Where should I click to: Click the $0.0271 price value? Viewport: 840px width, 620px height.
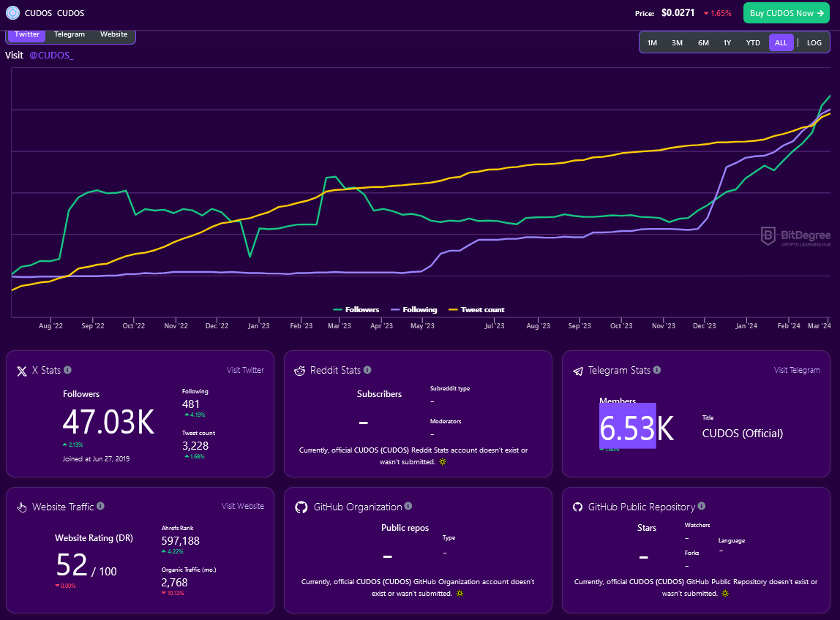(x=678, y=13)
